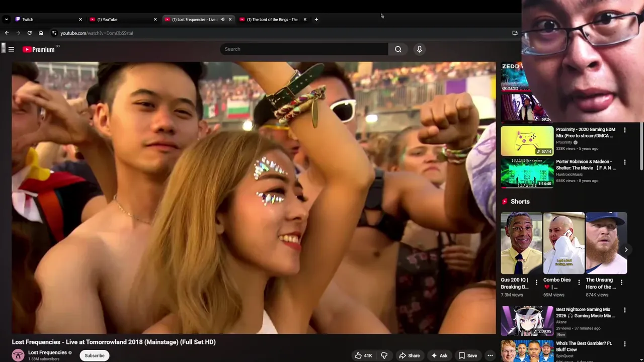Open options menu for Proximity Gaming EDM video

click(624, 130)
